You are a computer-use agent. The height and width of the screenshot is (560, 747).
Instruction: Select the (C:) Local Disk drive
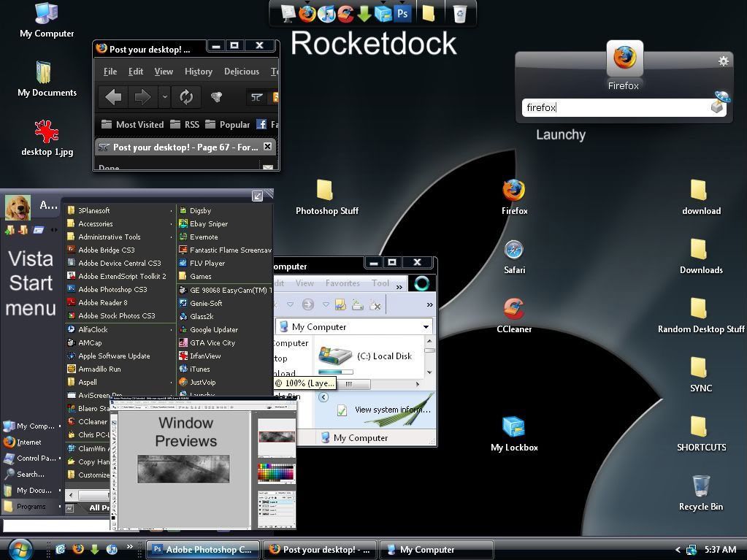(365, 356)
